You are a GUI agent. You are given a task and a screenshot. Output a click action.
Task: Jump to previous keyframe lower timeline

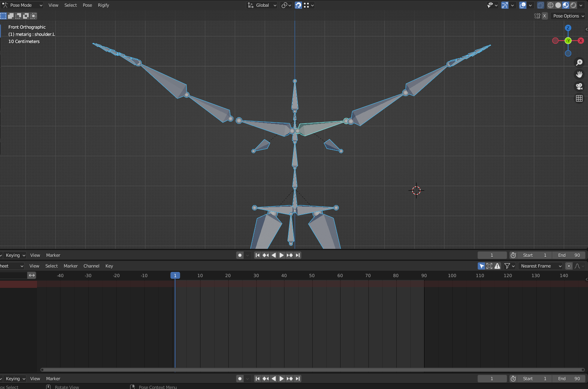click(x=265, y=379)
